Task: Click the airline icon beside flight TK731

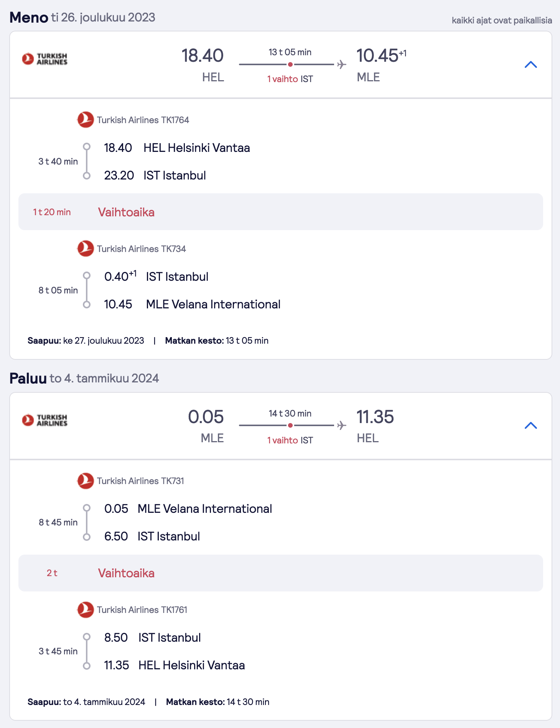Action: [x=86, y=481]
